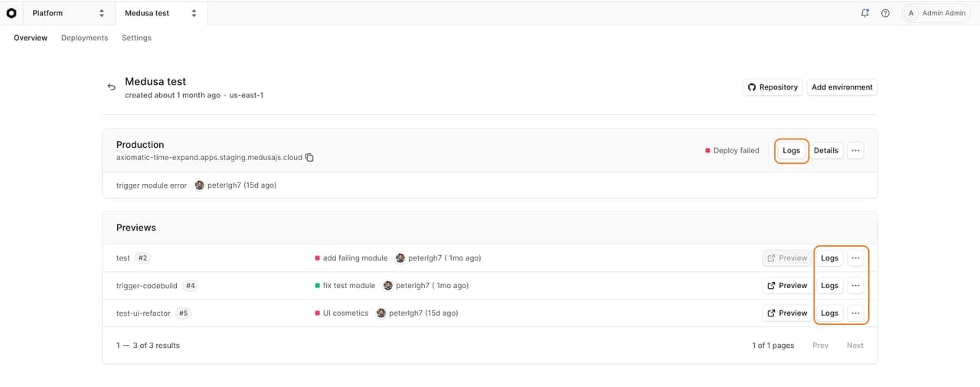Image resolution: width=980 pixels, height=387 pixels.
Task: Open Logs for trigger-codebuild preview
Action: pos(830,286)
